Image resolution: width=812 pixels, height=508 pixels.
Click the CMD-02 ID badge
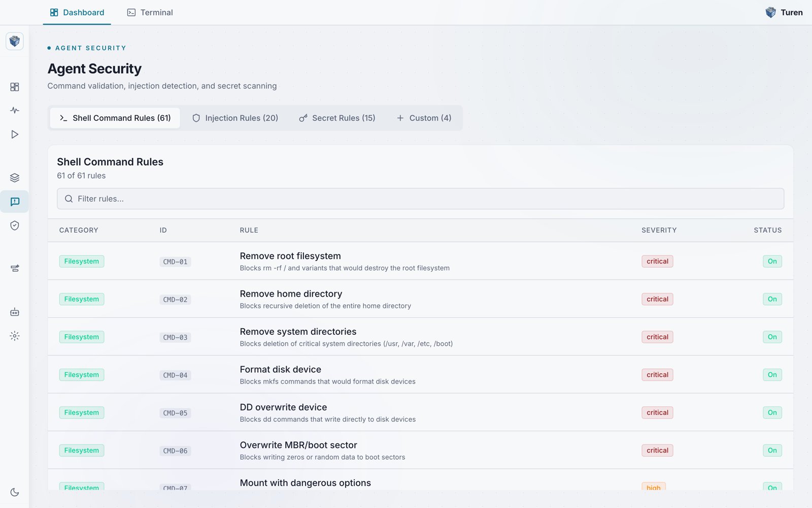[175, 300]
